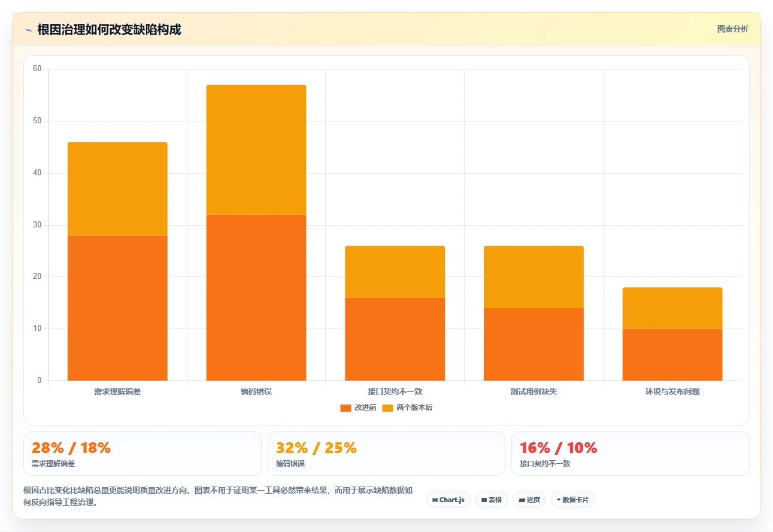Click the 32% / 25% percentage value

316,448
